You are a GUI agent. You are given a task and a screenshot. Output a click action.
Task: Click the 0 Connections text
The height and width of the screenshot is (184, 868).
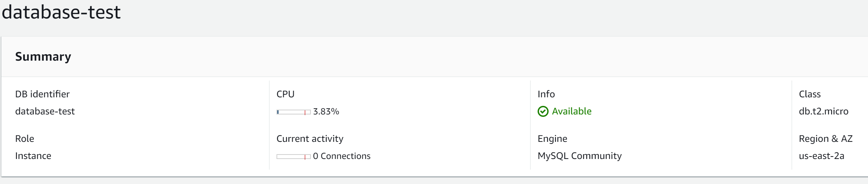tap(342, 156)
